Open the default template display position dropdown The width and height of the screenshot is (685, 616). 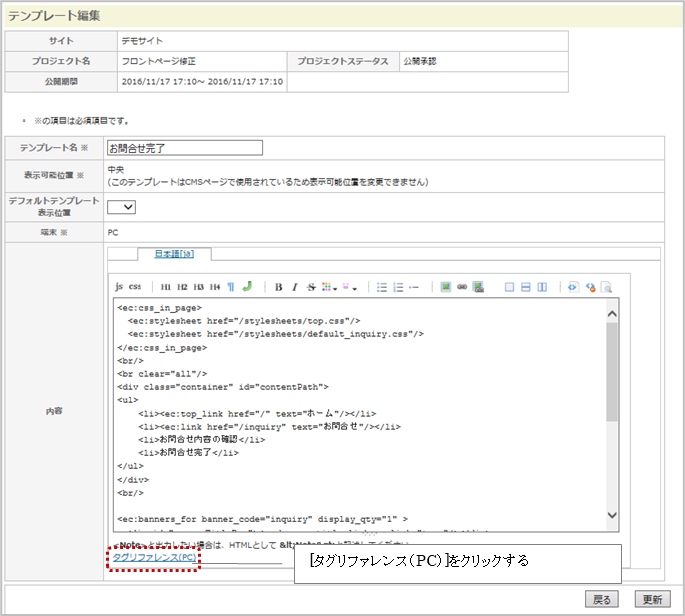tap(121, 207)
